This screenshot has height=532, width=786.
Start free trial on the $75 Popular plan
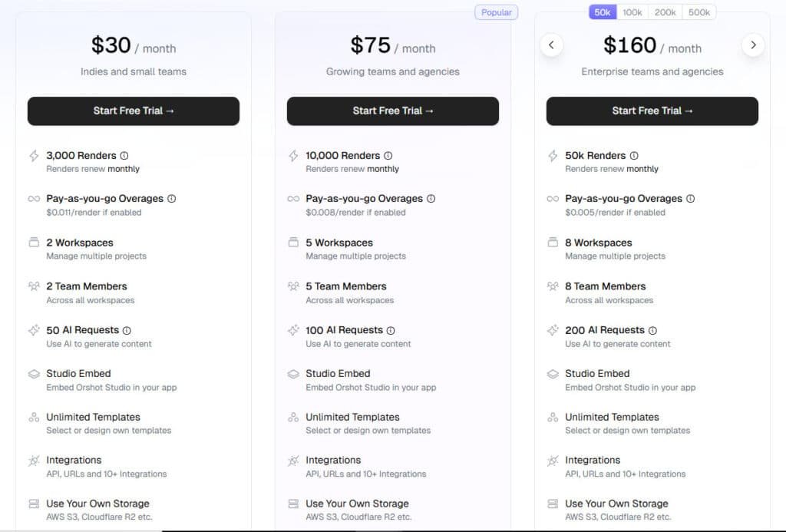click(392, 111)
